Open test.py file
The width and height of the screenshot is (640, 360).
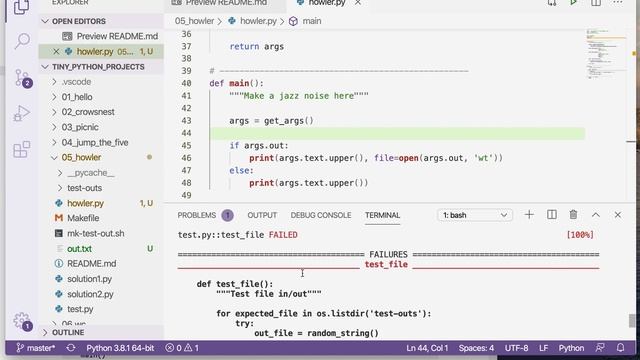tap(80, 309)
